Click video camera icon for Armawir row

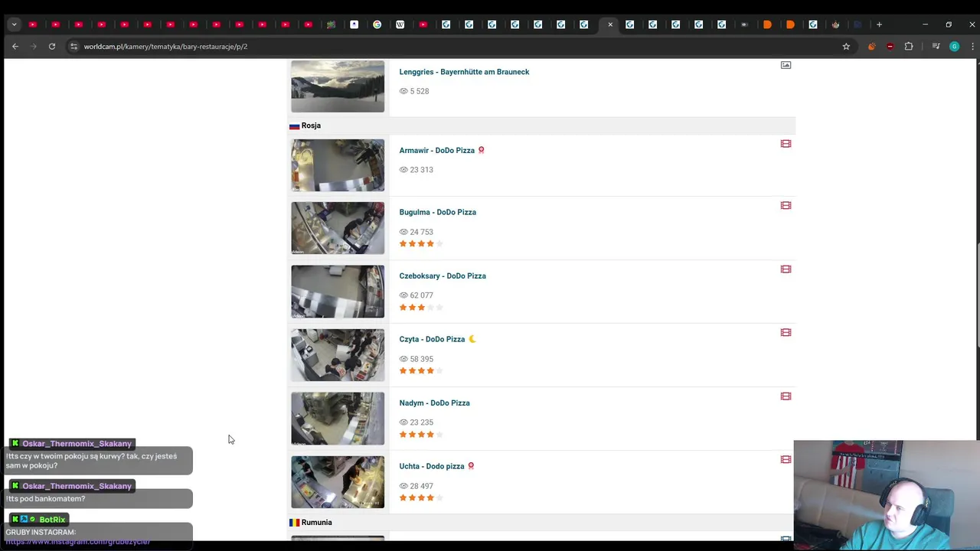coord(786,144)
